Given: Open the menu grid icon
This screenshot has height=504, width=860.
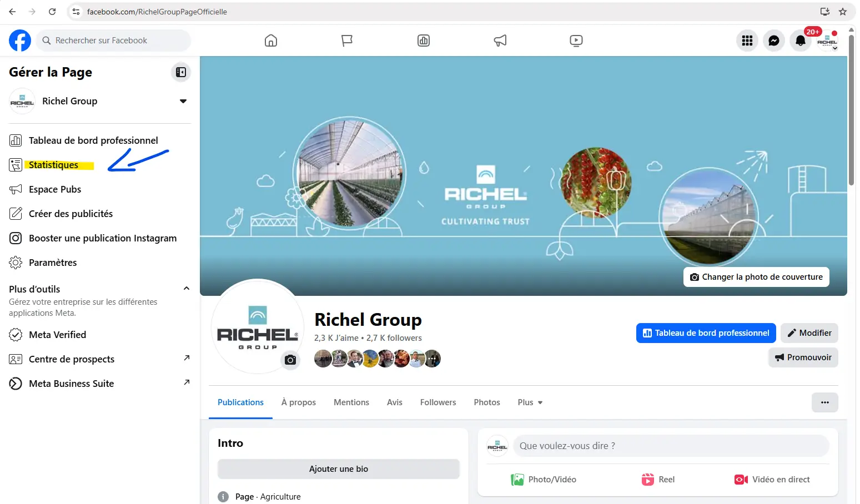Looking at the screenshot, I should (x=747, y=41).
